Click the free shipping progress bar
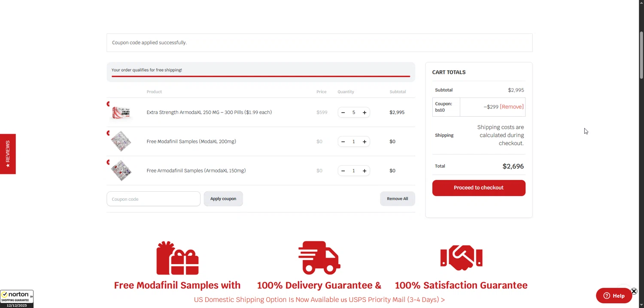This screenshot has height=308, width=644. (x=261, y=76)
